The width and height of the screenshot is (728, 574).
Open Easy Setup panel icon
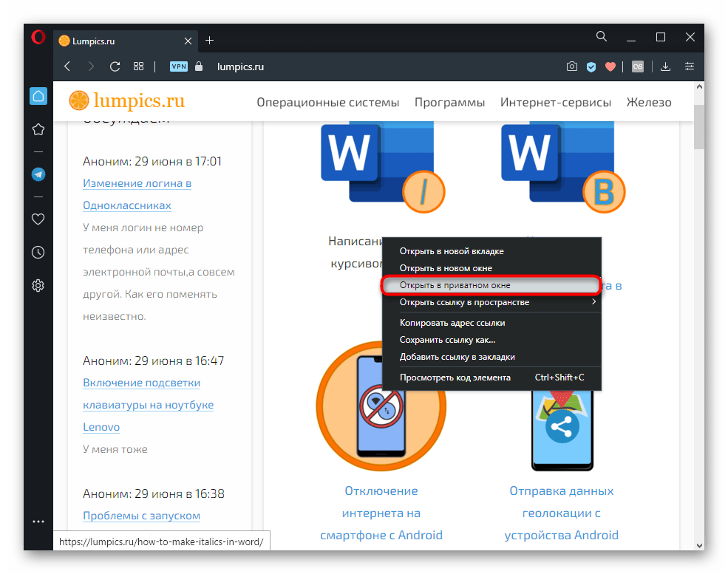click(690, 66)
